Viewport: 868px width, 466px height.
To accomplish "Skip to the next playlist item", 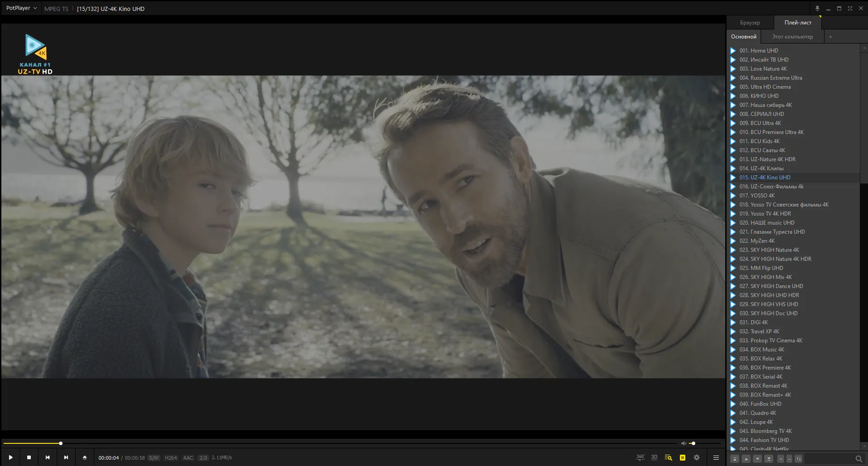I will tap(66, 457).
